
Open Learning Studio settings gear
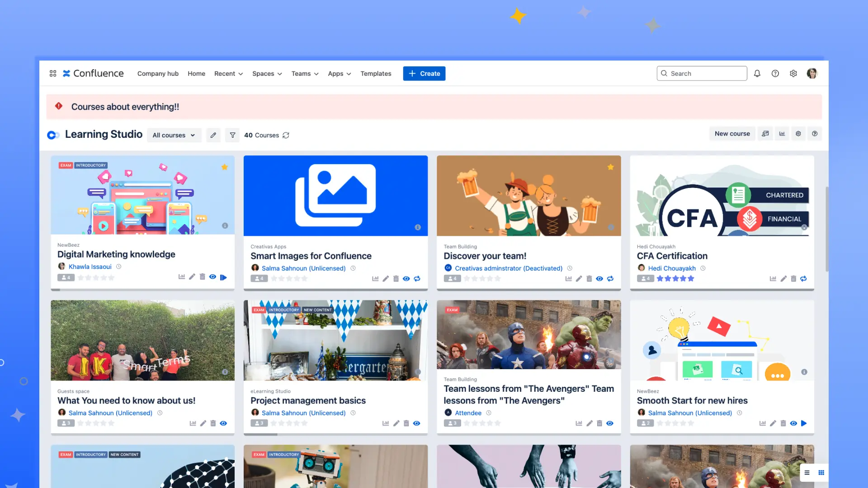[x=798, y=134]
